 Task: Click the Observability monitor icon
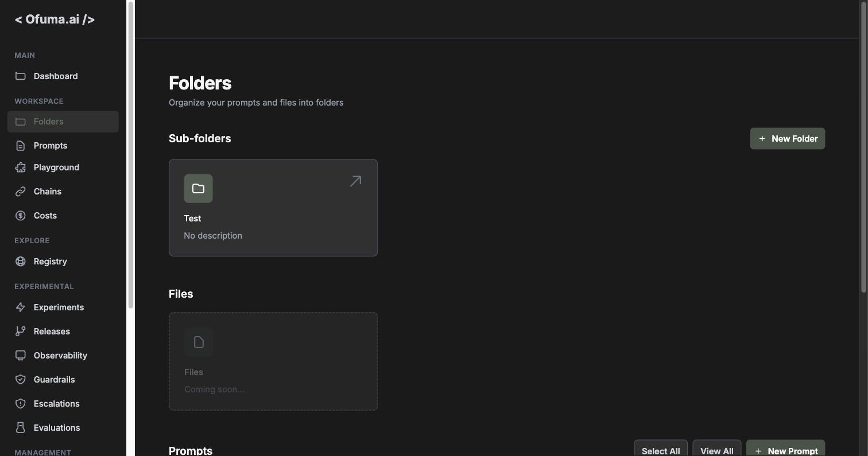[x=21, y=356]
